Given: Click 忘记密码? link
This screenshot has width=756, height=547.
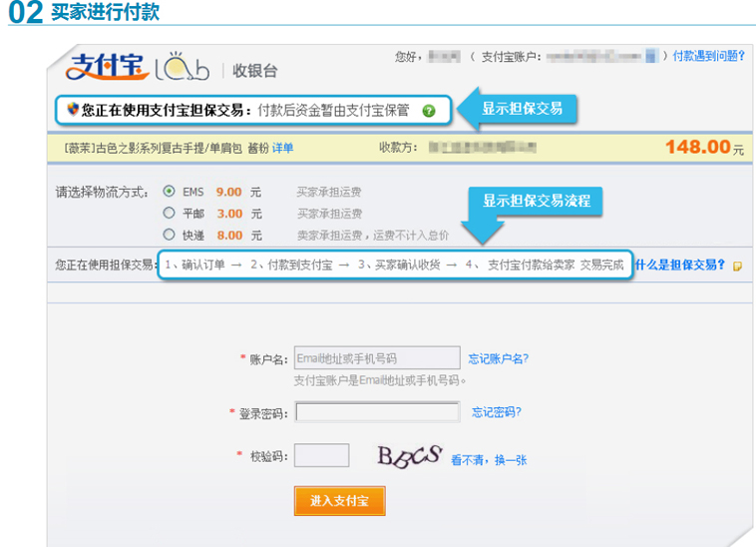Looking at the screenshot, I should 496,411.
